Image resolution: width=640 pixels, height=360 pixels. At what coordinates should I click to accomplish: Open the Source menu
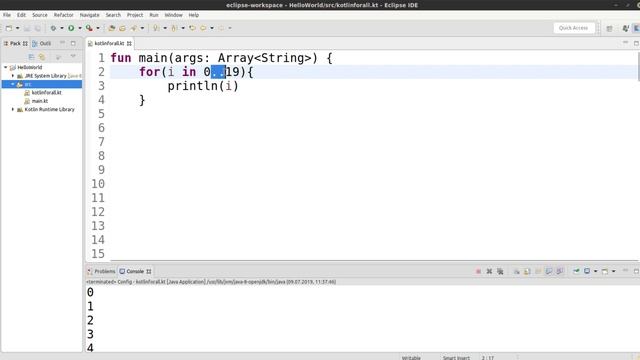tap(40, 15)
